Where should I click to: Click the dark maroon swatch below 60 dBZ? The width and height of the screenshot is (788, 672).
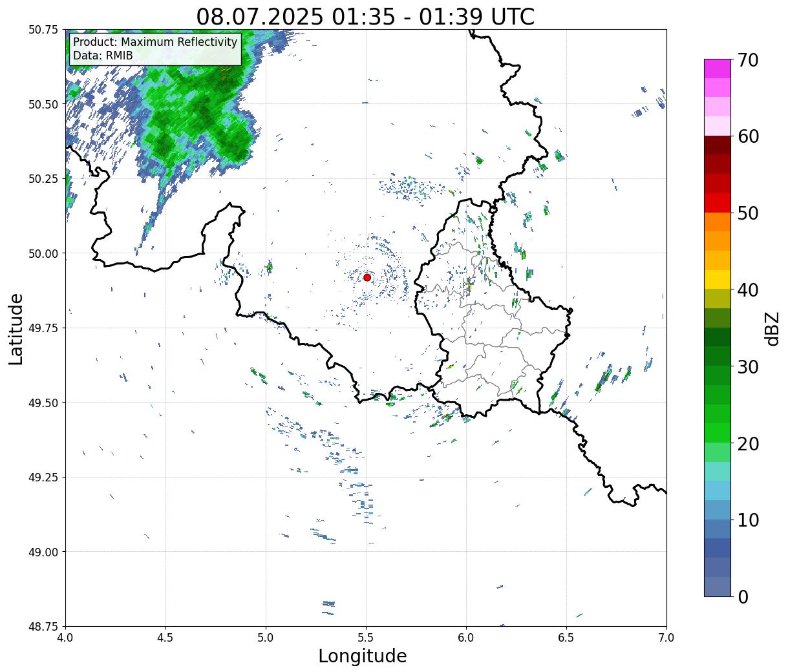click(x=718, y=145)
